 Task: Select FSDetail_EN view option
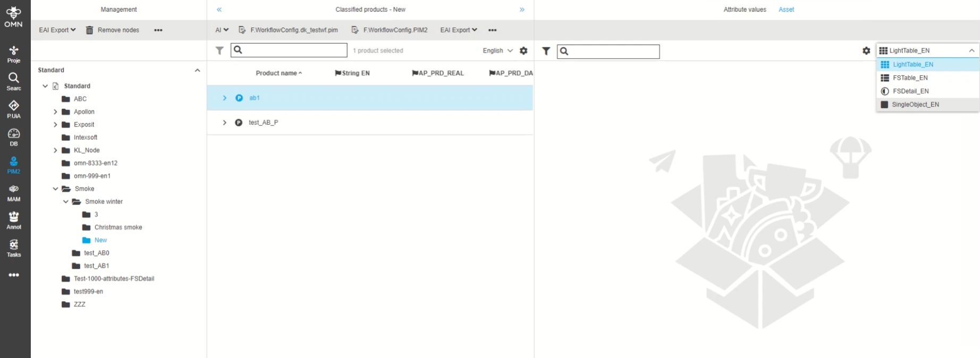[927, 91]
